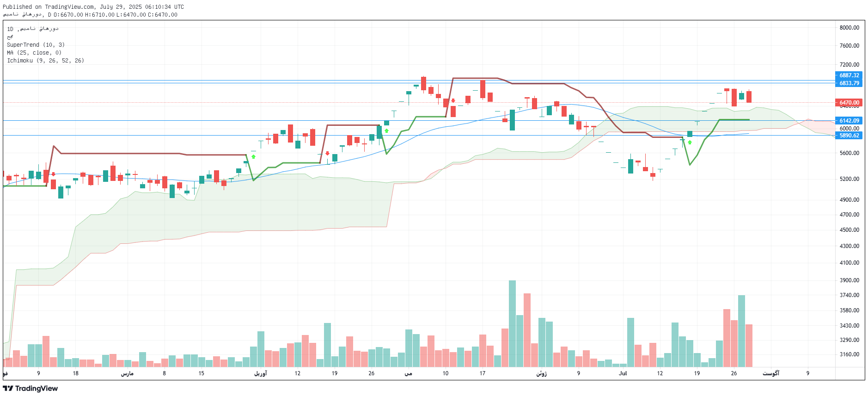
Task: Select the Ichimoku (9, 26, 52, 26) legend
Action: 46,61
